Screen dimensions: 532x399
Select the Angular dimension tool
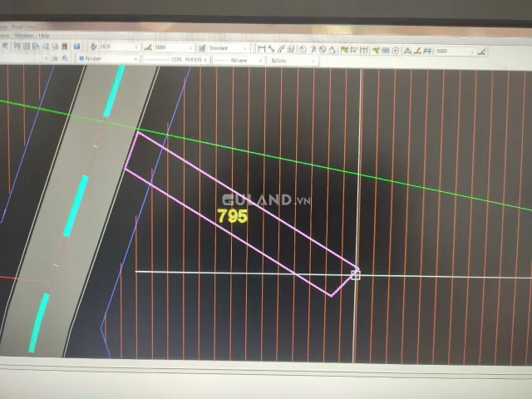[x=332, y=50]
